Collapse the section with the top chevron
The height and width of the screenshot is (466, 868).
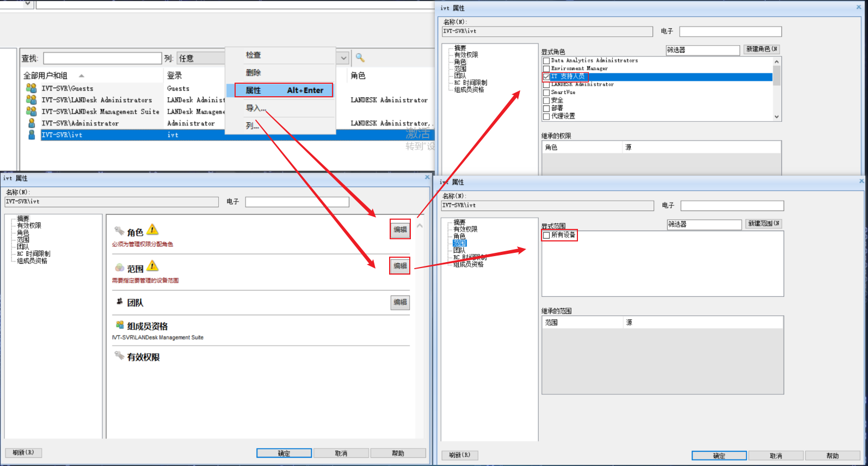point(420,225)
